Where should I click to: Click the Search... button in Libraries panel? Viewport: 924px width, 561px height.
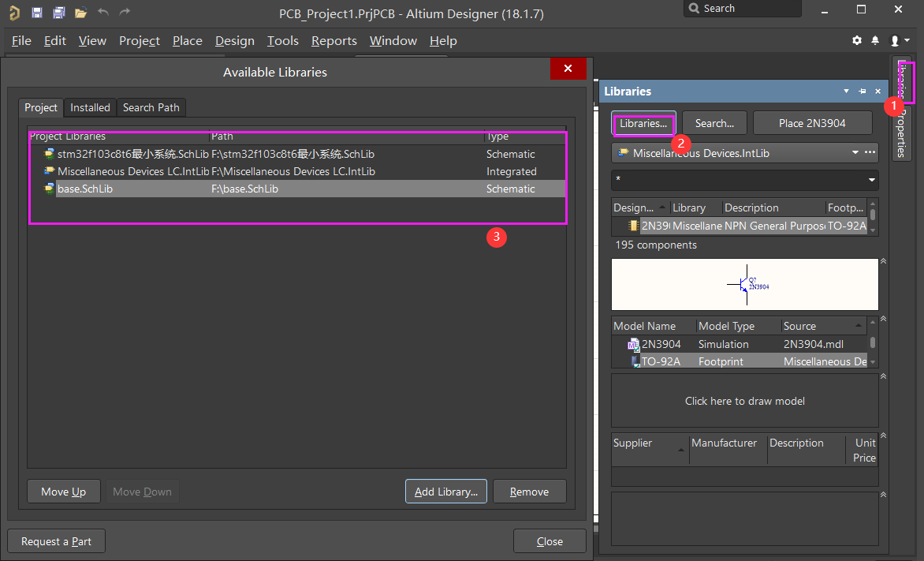(715, 123)
